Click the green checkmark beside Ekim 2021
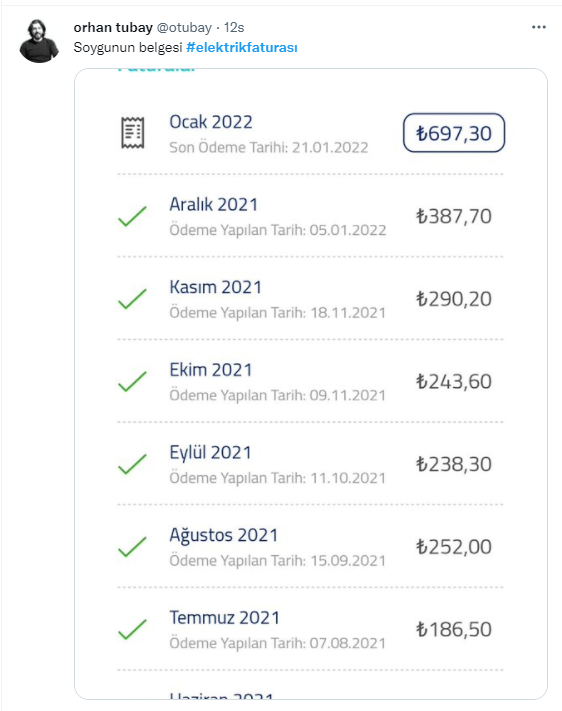The height and width of the screenshot is (711, 562). 132,381
